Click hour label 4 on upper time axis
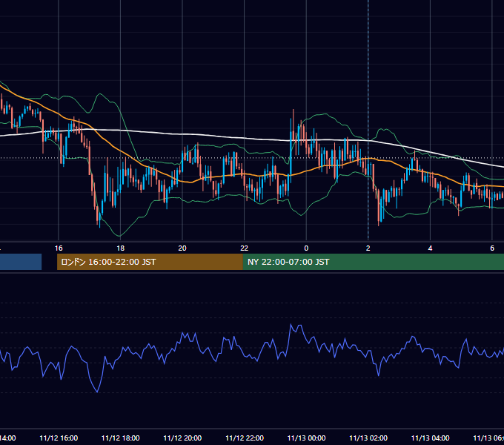The width and height of the screenshot is (504, 445). (430, 248)
